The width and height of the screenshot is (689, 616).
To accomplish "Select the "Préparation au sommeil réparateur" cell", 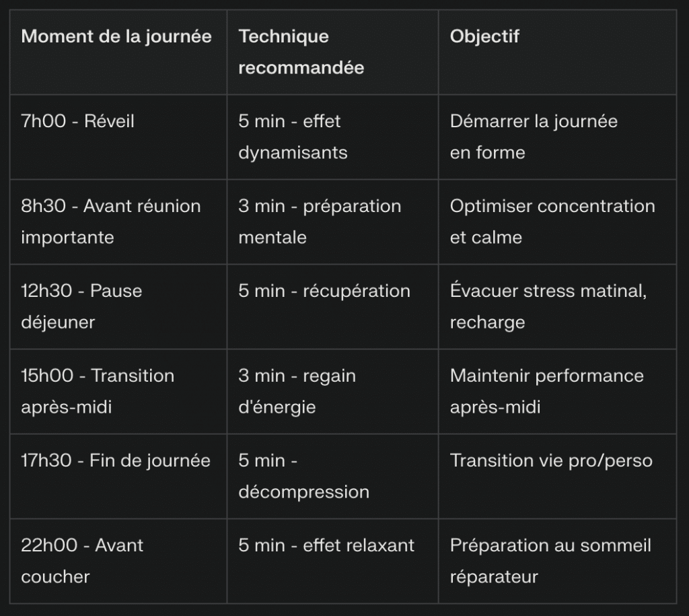I will (x=550, y=561).
